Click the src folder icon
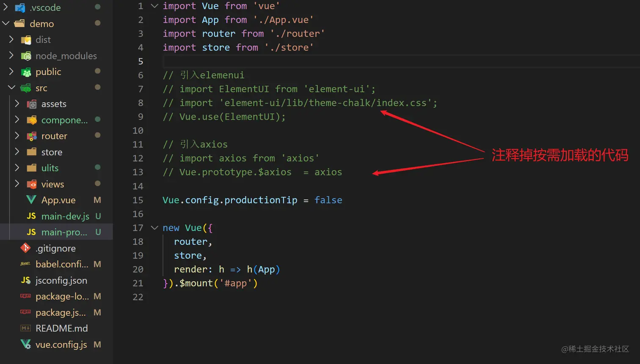This screenshot has height=364, width=640. click(x=26, y=88)
